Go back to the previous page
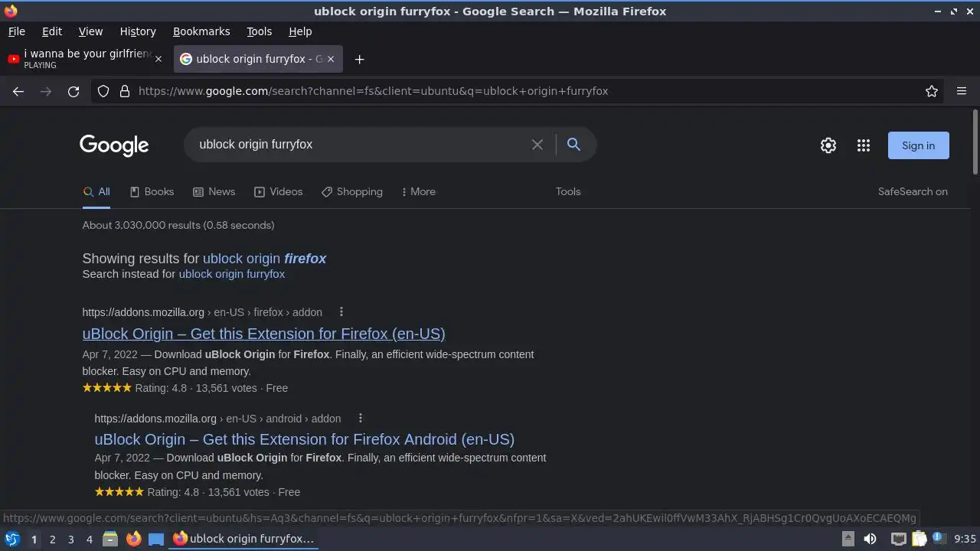The height and width of the screenshot is (551, 980). point(18,91)
